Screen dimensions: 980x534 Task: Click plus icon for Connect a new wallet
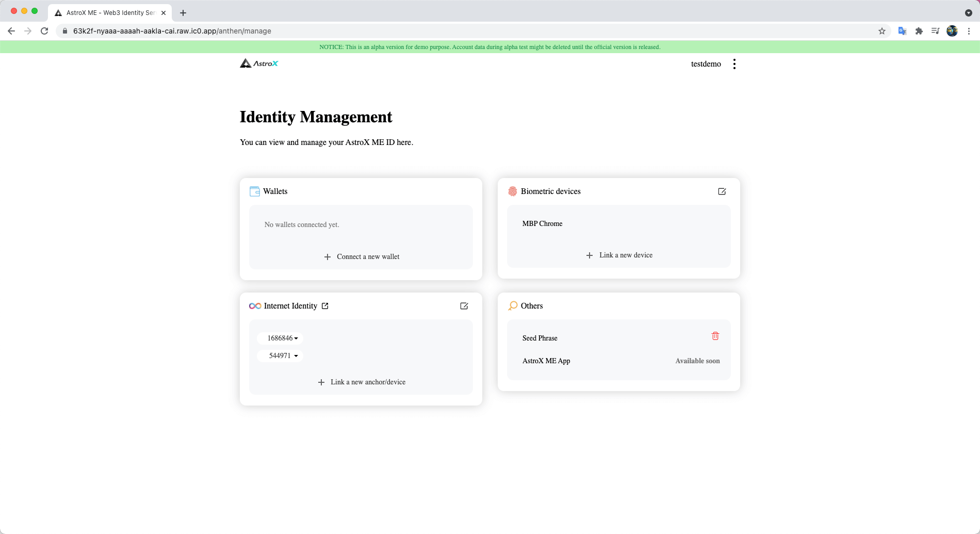(328, 257)
